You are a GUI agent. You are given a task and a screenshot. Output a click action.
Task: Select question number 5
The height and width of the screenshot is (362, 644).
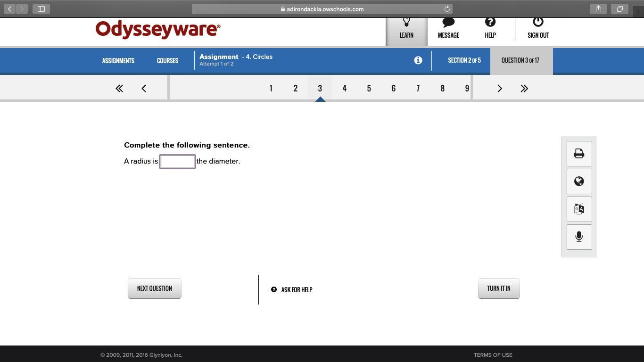click(369, 89)
